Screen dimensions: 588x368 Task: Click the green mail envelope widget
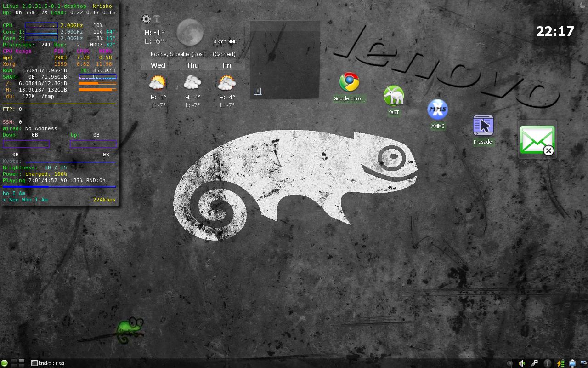click(537, 140)
